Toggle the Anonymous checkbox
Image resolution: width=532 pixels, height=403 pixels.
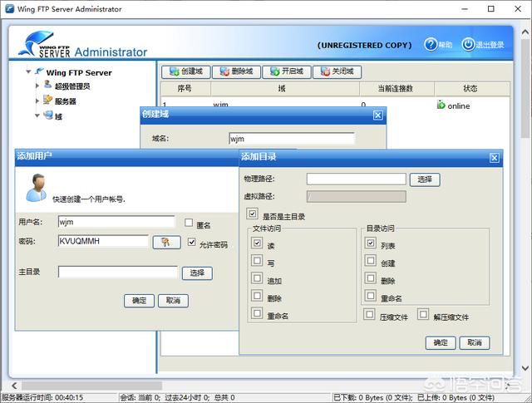189,223
